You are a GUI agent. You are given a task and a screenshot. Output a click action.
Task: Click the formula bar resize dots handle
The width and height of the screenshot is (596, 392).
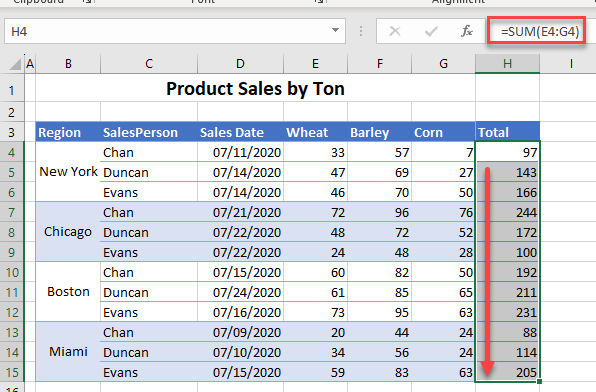361,31
